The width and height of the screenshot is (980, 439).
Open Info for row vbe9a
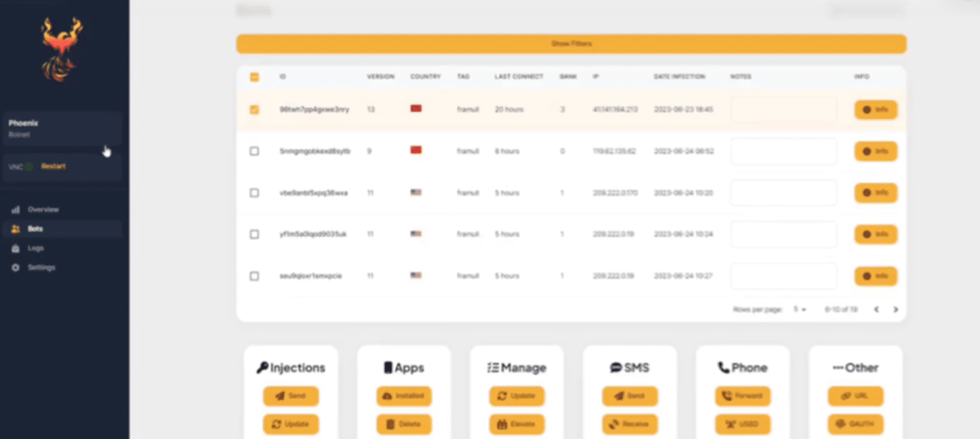875,193
